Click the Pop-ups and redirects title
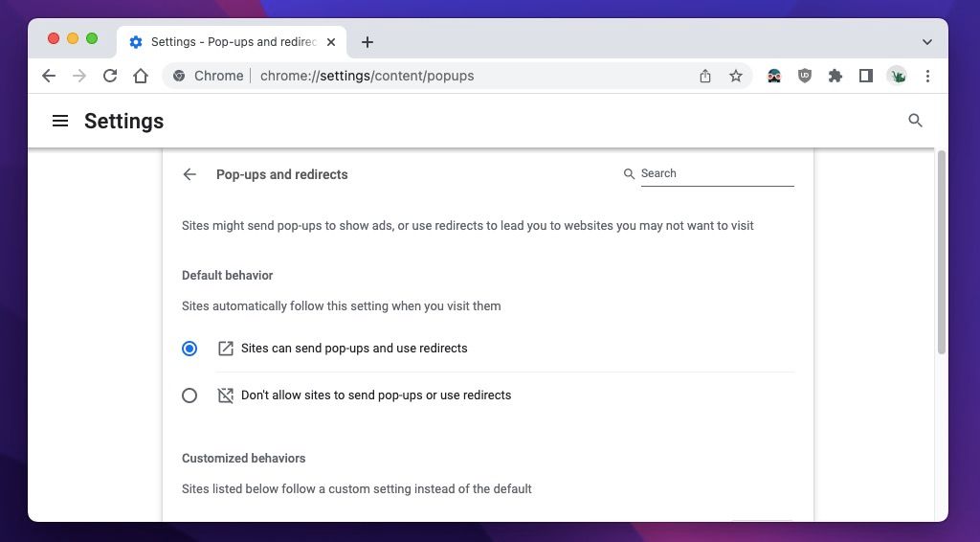The image size is (980, 542). point(282,174)
